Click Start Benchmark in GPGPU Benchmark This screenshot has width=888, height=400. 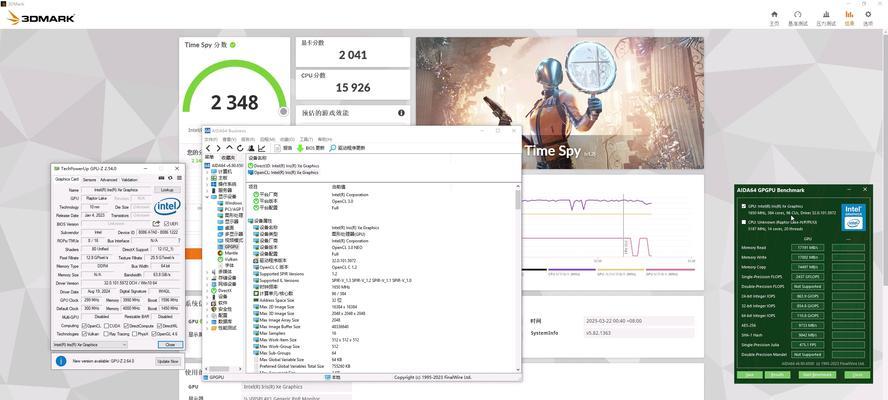tap(817, 375)
